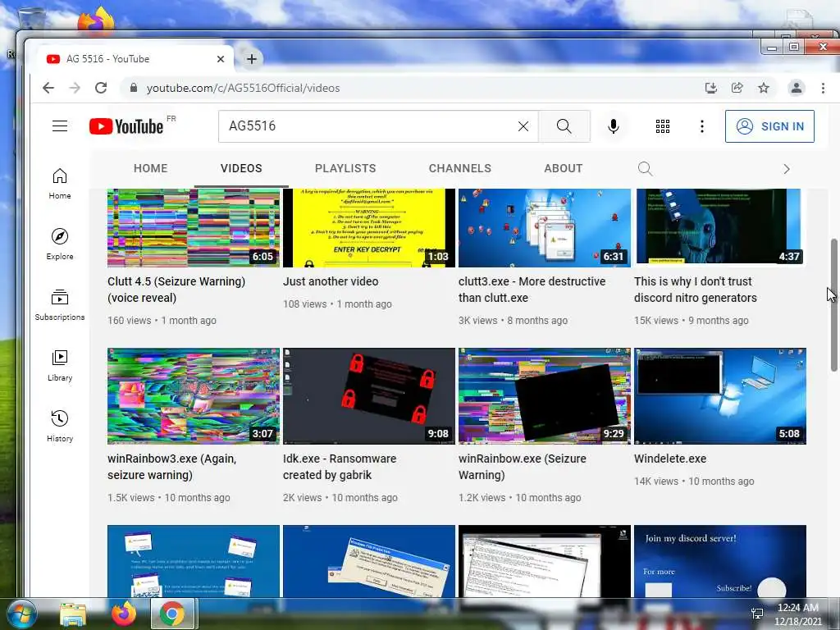The height and width of the screenshot is (630, 840).
Task: Go forward in Chrome
Action: [75, 88]
